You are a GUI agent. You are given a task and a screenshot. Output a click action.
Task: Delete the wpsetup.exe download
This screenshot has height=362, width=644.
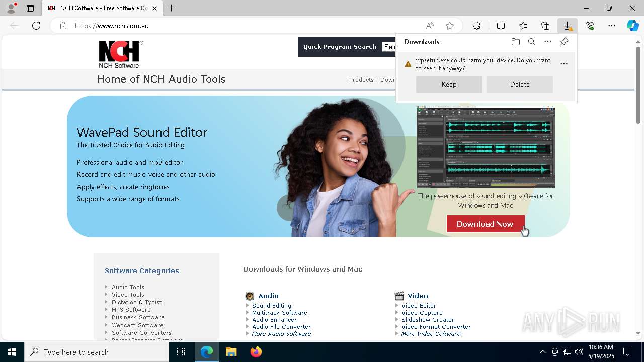[520, 84]
